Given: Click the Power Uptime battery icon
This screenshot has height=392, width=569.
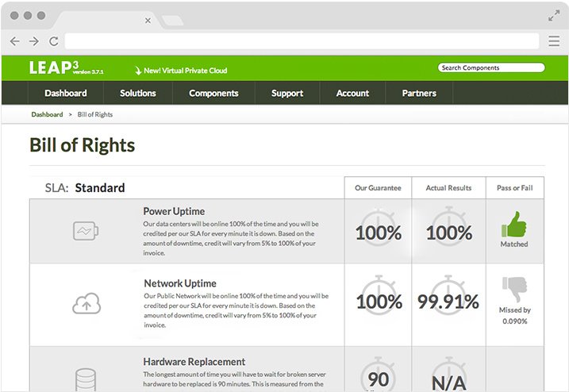Looking at the screenshot, I should (86, 231).
